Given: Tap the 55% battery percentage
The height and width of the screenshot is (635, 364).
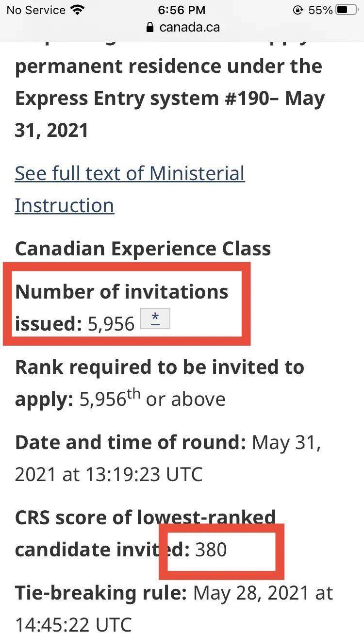Looking at the screenshot, I should [x=320, y=10].
